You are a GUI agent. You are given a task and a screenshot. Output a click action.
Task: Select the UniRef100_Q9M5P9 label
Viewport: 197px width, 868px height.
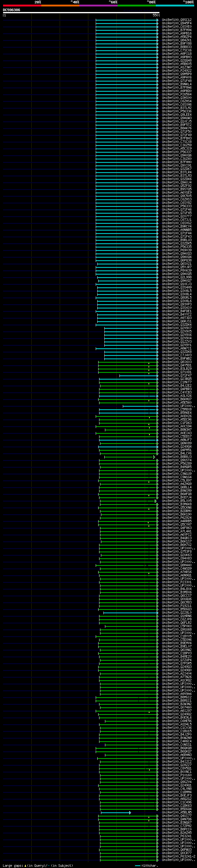point(177,74)
